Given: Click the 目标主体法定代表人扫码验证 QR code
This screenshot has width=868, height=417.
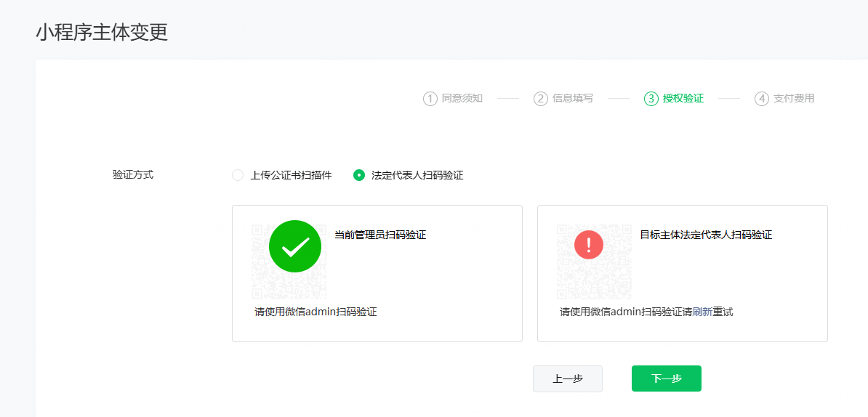Looking at the screenshot, I should [594, 262].
